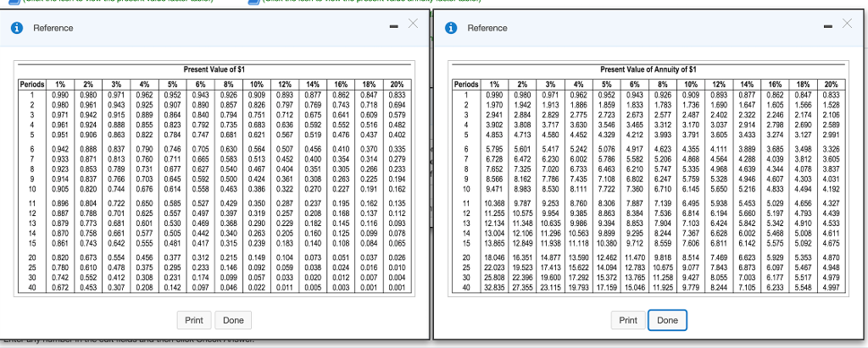Viewport: 868px width, 348px height.
Task: Click 9.779 in annuity table's period 40 row
Action: click(x=691, y=288)
